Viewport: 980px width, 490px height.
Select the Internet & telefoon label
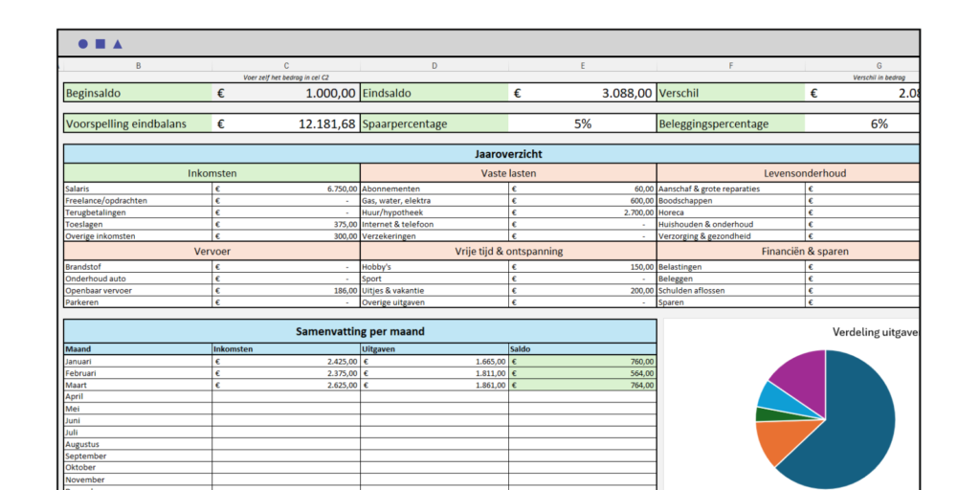pyautogui.click(x=434, y=224)
